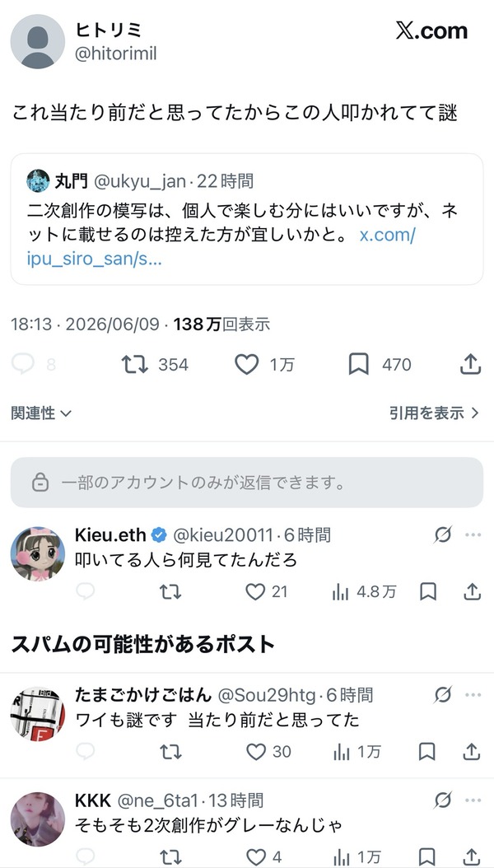Screen dimensions: 494x868
Task: Share the KKK reply via upload icon
Action: coord(471,857)
